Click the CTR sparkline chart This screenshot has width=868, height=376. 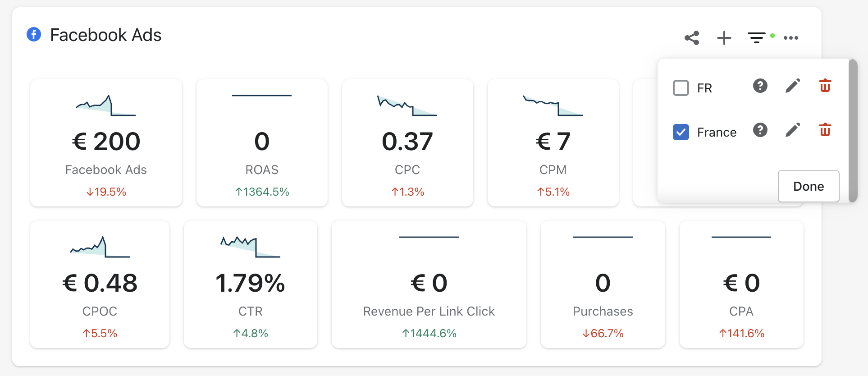[250, 247]
